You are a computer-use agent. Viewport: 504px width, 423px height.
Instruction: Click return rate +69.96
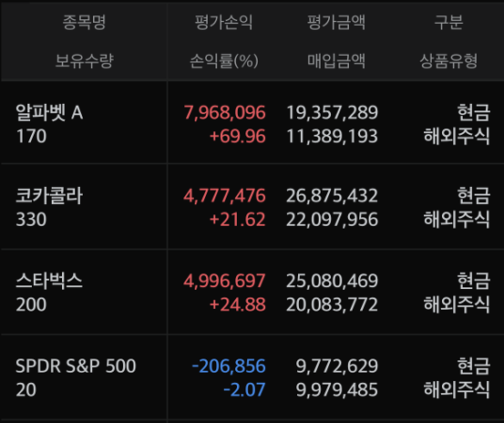pyautogui.click(x=238, y=136)
